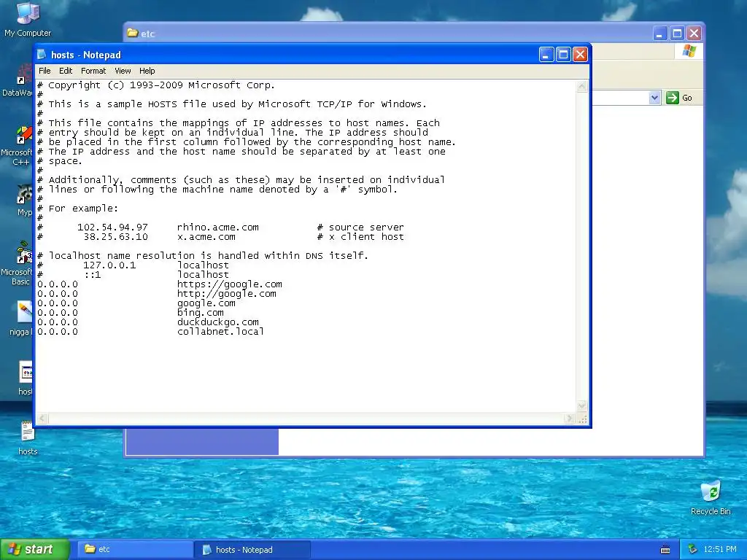Close the etc folder window

point(694,34)
